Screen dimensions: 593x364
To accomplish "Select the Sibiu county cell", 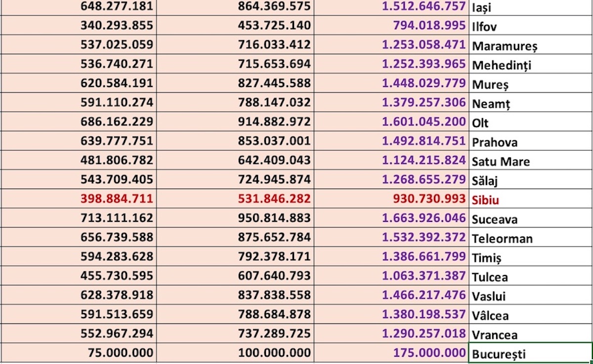I will tap(530, 200).
